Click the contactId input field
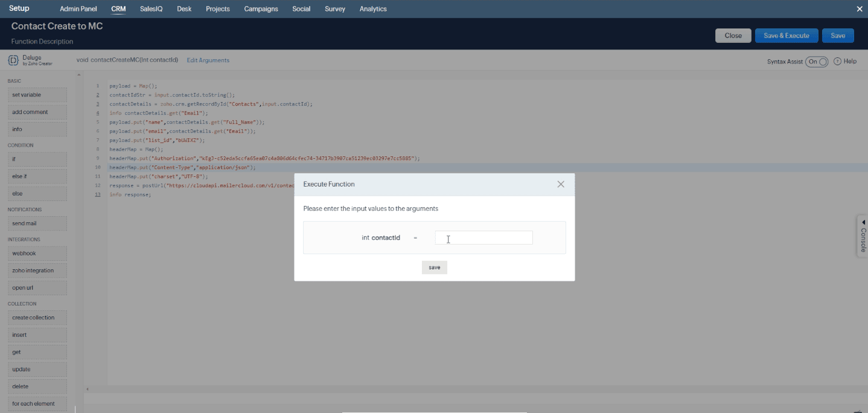The image size is (868, 413). (x=483, y=237)
